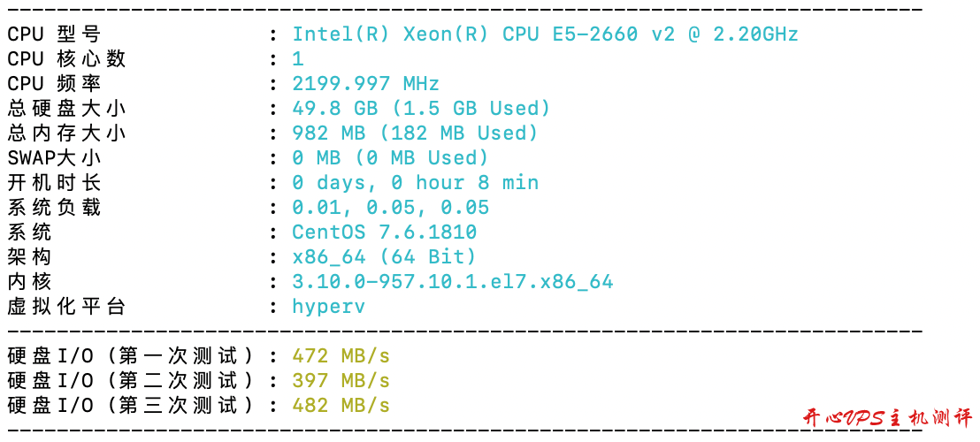This screenshot has height=442, width=980.
Task: Click the 2199.997 MHz frequency value
Action: click(365, 84)
